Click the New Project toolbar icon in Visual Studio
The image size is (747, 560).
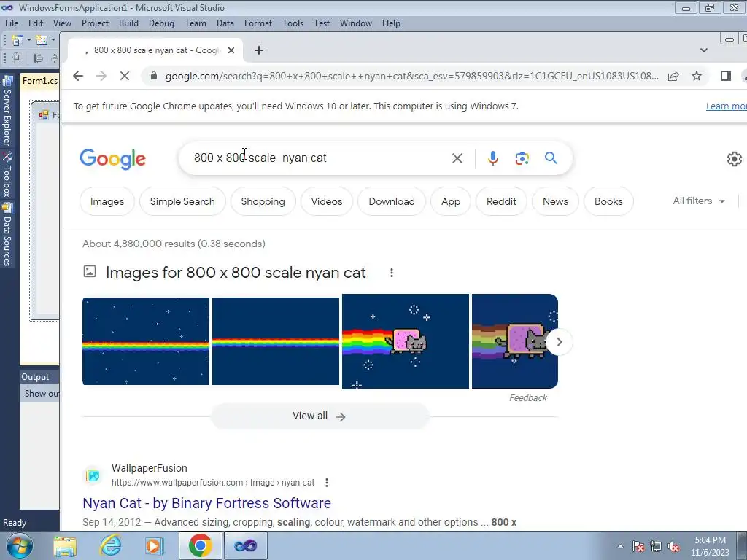pos(18,40)
